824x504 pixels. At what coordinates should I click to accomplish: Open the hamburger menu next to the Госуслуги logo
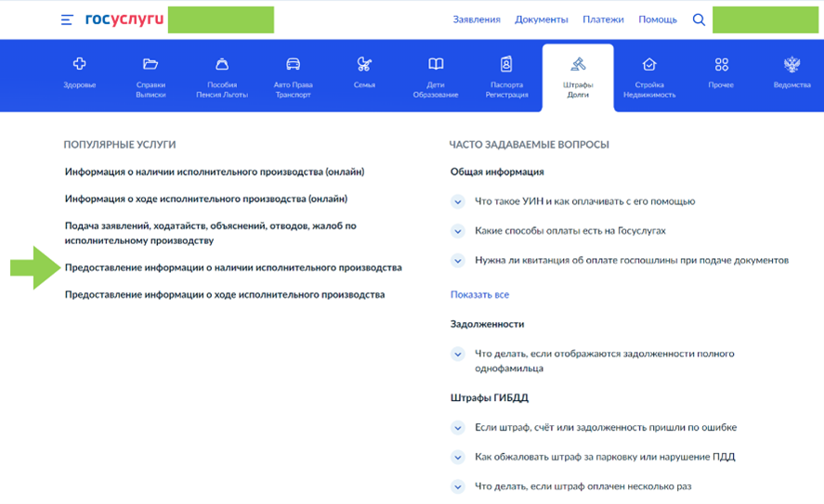click(x=67, y=19)
